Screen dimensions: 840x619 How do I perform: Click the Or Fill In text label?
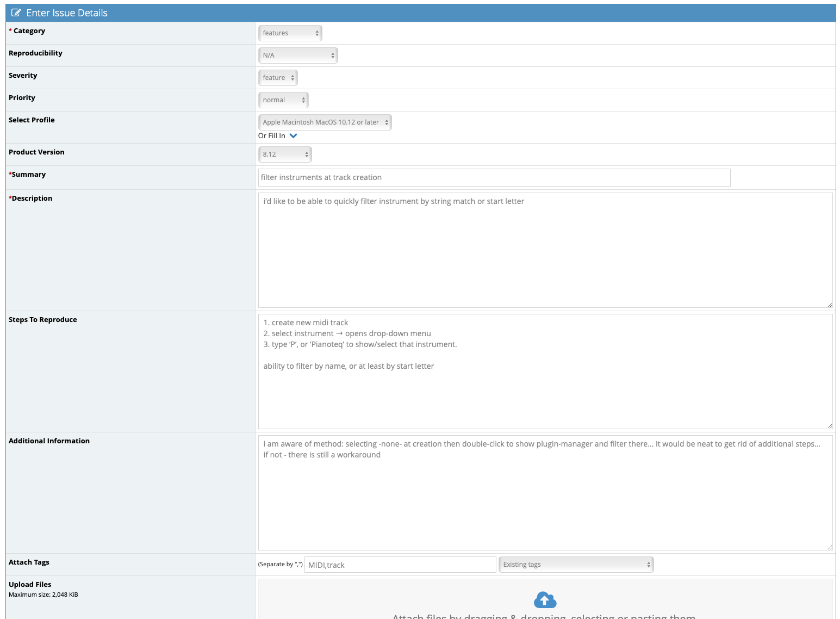(271, 136)
